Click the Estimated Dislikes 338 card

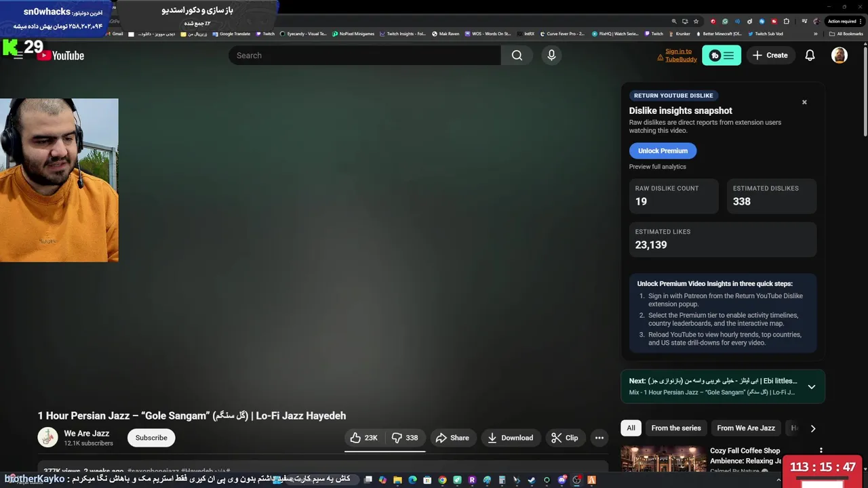click(x=772, y=196)
